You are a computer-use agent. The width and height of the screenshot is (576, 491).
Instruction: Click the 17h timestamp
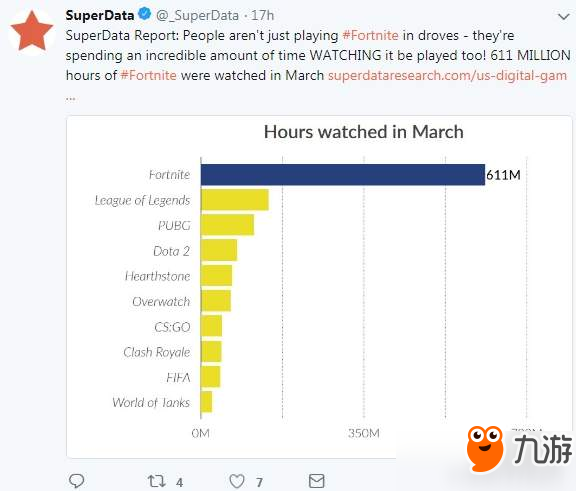click(262, 15)
